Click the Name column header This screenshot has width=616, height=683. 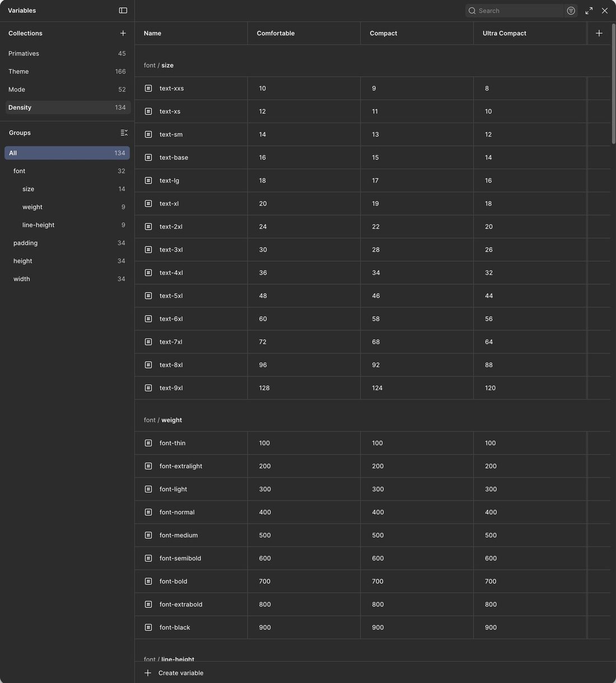point(191,33)
